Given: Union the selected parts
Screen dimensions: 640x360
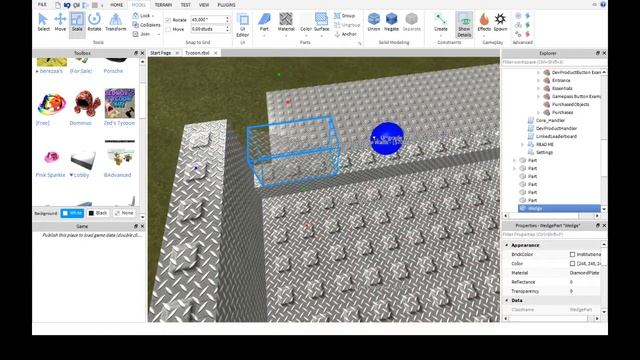Looking at the screenshot, I should [x=373, y=22].
